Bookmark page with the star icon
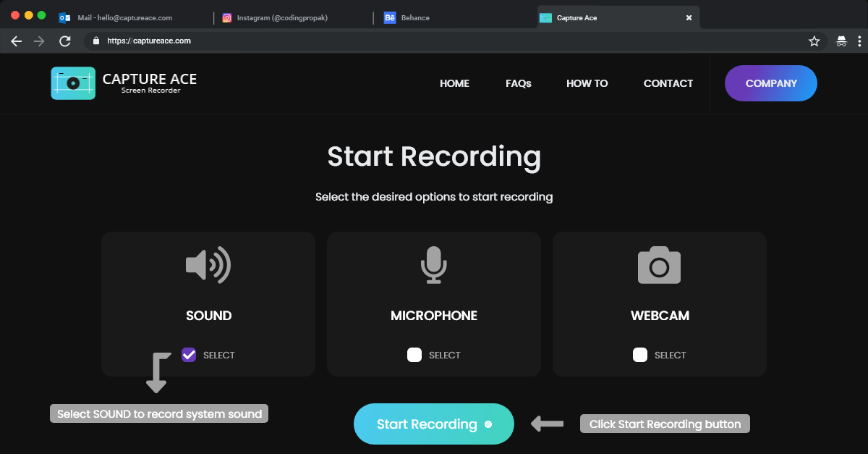This screenshot has width=868, height=454. (814, 41)
